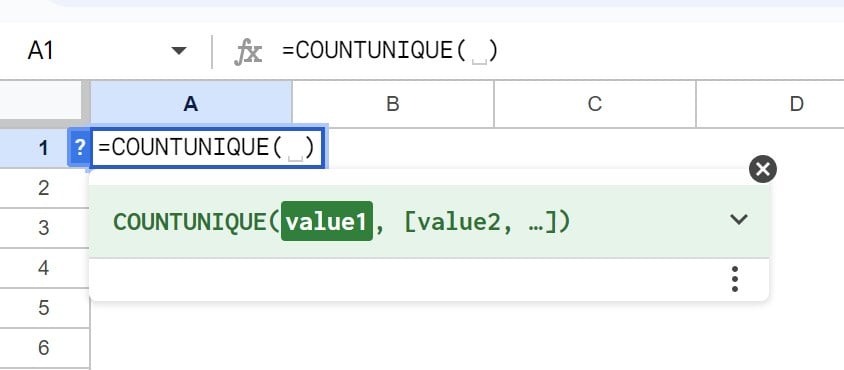The height and width of the screenshot is (370, 844).
Task: Click the blue question mark help icon
Action: pyautogui.click(x=80, y=147)
